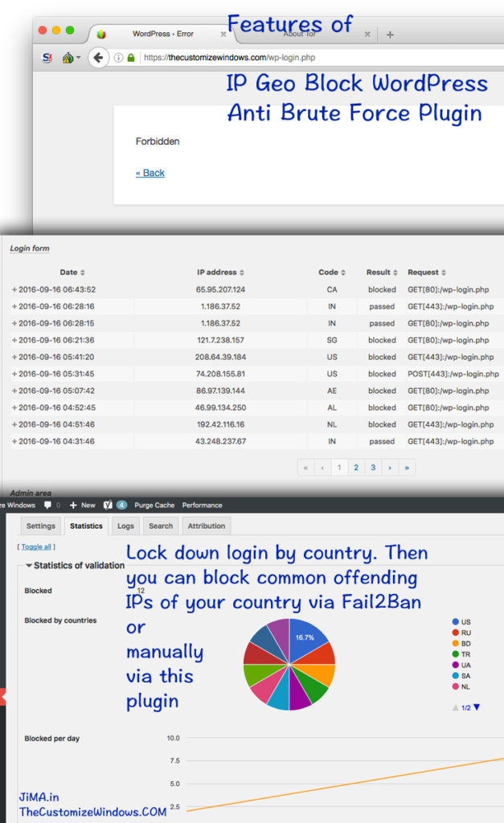Click the UA legend color dot
This screenshot has height=823, width=504.
tap(456, 665)
